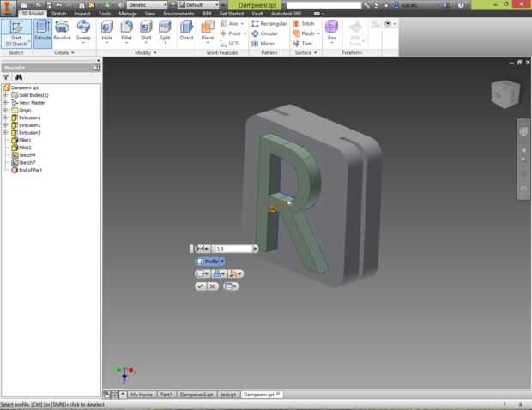Viewport: 532px width, 410px height.
Task: Expand the Extrusion1 tree node
Action: point(5,118)
